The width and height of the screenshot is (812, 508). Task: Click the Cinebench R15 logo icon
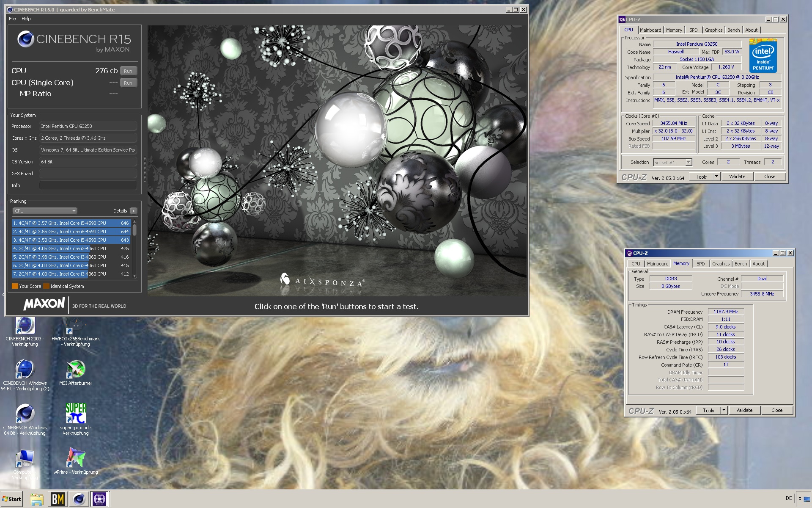tap(25, 39)
